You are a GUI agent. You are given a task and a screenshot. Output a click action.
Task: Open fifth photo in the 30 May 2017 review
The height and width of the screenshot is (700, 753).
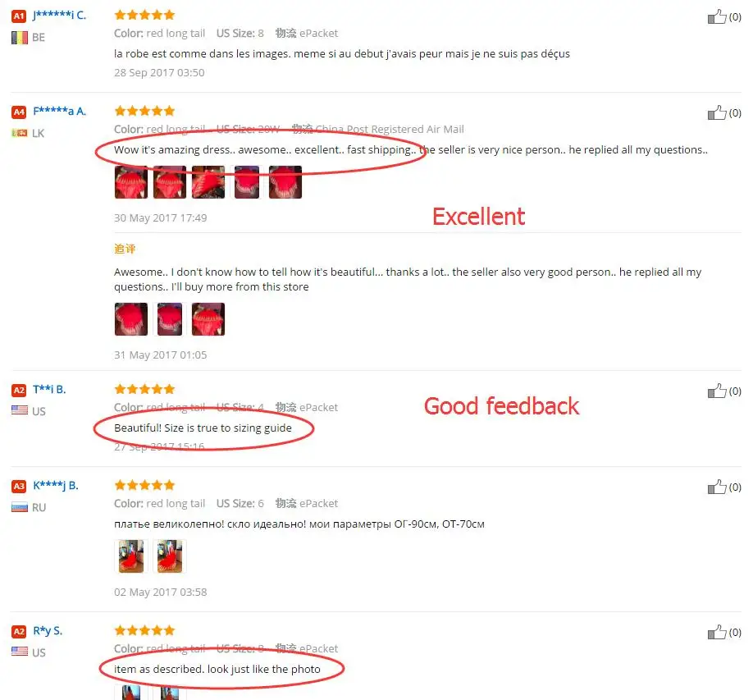tap(285, 182)
